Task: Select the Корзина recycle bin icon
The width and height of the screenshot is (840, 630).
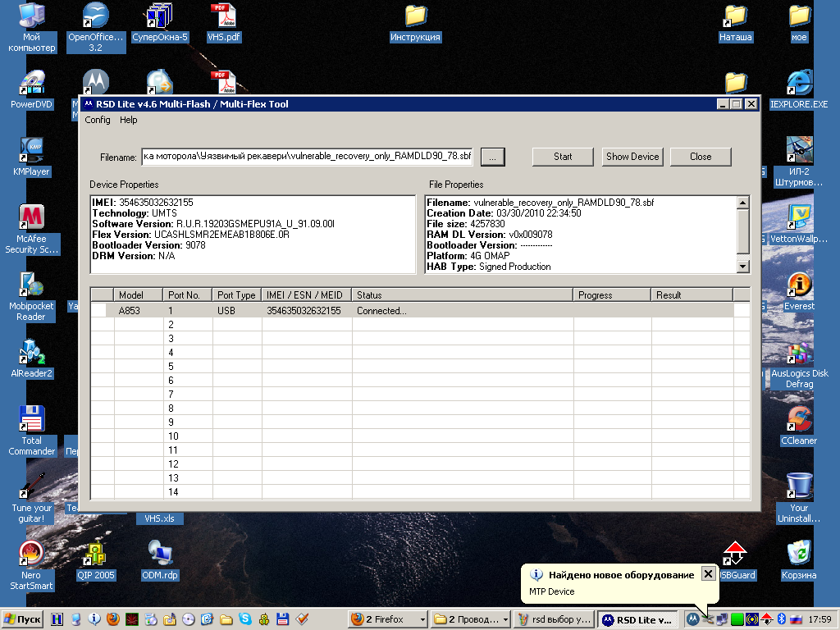Action: 799,561
